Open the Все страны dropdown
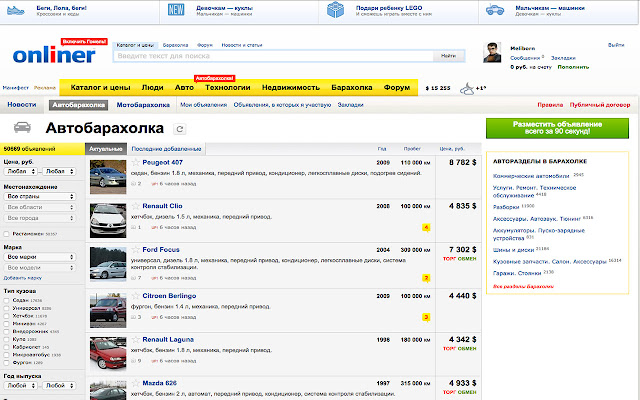 click(x=40, y=196)
